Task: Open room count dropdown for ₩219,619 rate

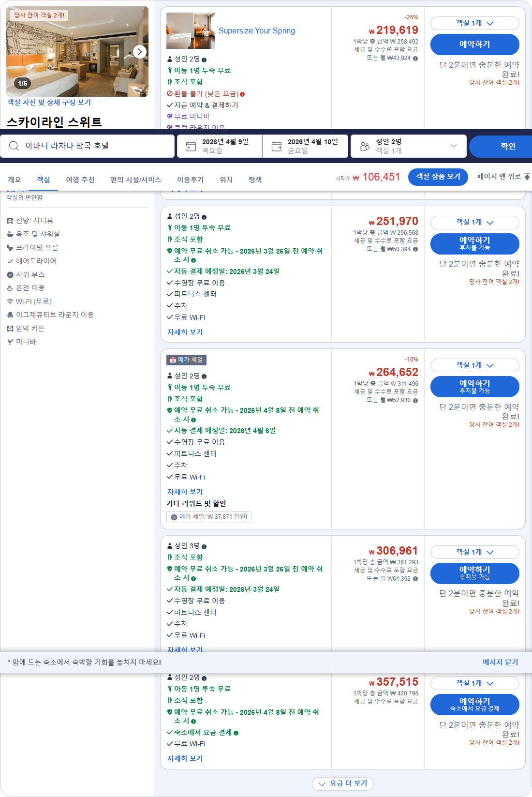Action: 474,23
